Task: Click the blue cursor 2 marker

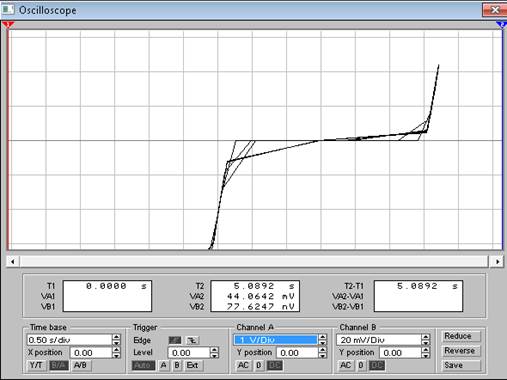Action: [x=501, y=25]
